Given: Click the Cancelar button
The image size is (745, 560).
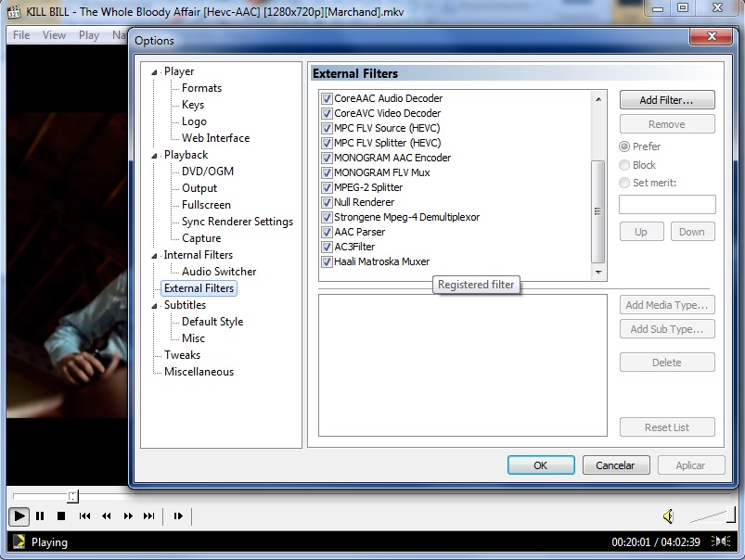Looking at the screenshot, I should pos(616,465).
